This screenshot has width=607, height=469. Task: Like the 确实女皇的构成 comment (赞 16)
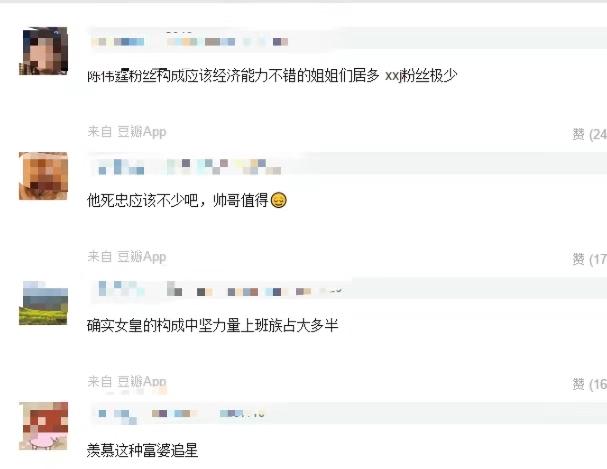coord(589,384)
